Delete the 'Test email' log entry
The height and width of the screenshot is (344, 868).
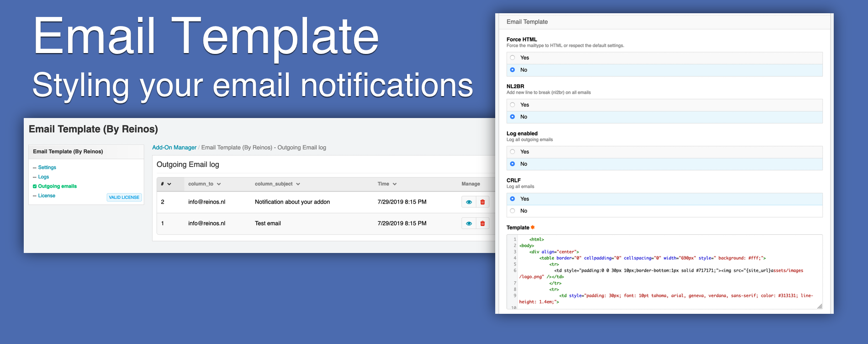482,223
